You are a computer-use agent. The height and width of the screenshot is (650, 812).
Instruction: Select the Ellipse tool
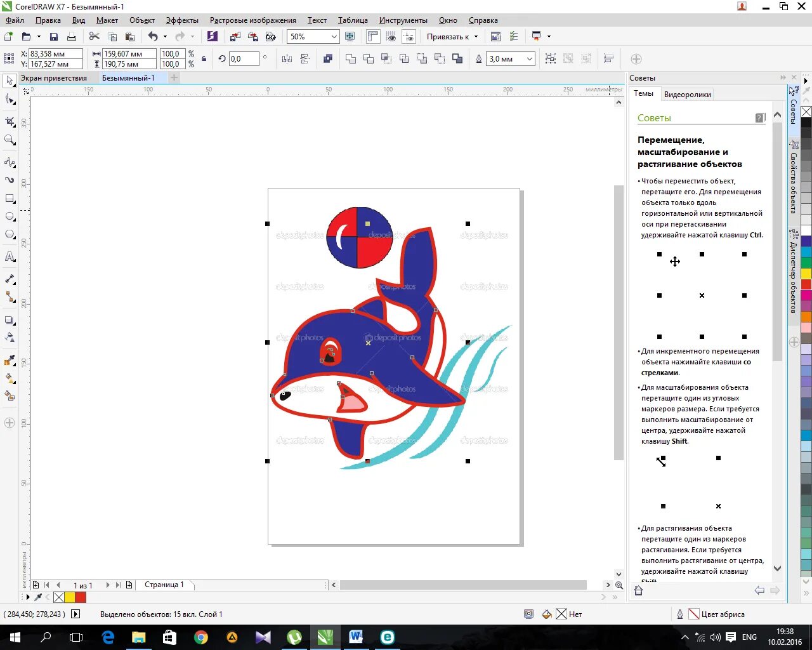10,216
